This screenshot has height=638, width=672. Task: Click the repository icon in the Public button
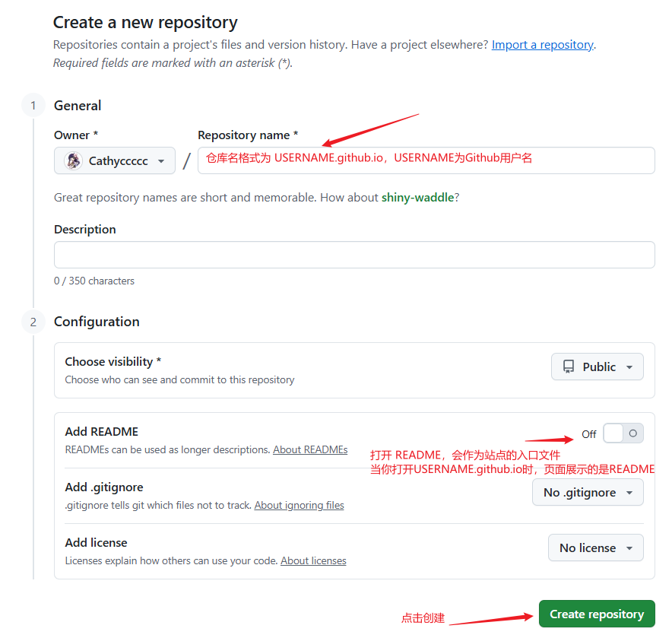pyautogui.click(x=569, y=367)
